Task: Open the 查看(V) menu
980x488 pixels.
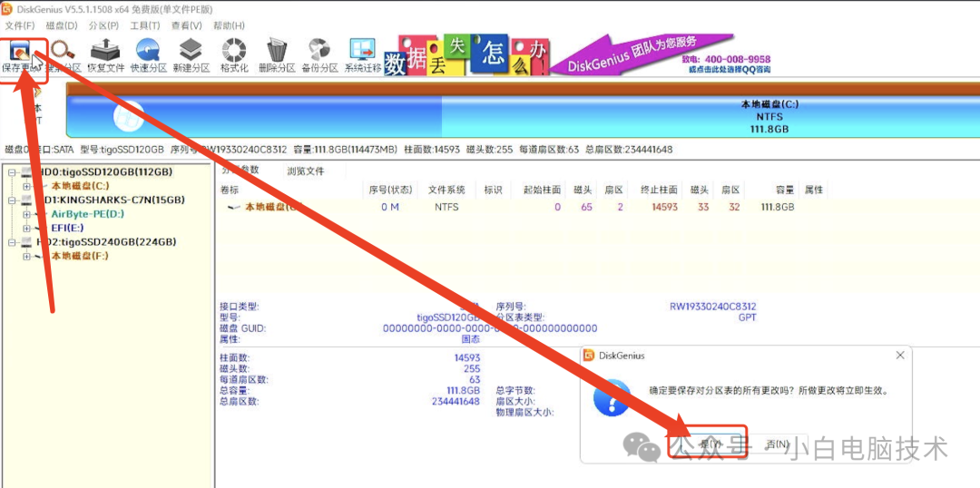Action: [187, 25]
